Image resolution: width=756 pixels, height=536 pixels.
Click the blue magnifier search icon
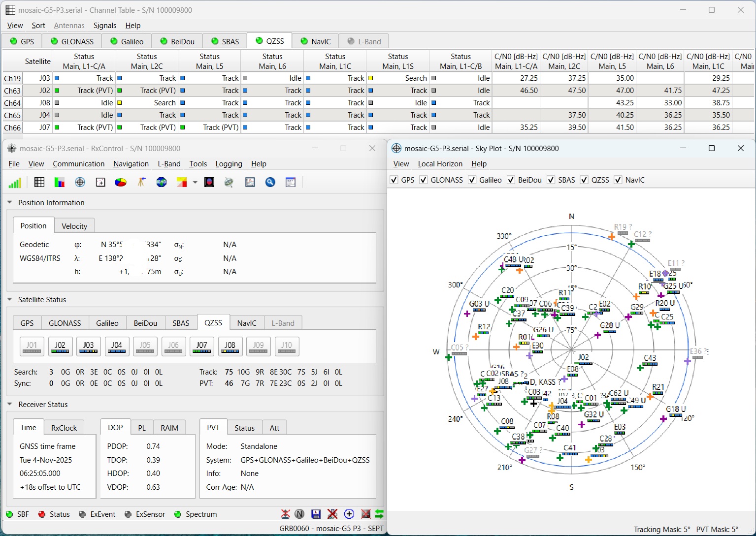coord(270,183)
